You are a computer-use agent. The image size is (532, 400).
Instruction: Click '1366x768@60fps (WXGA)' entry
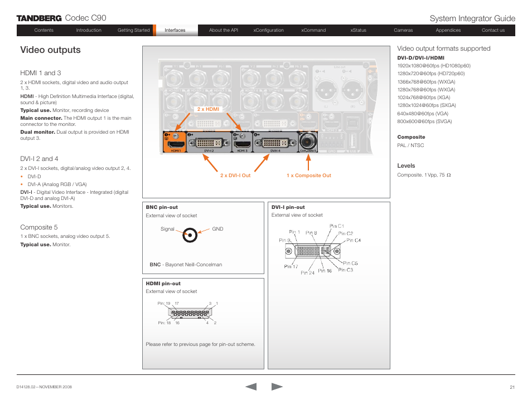[426, 82]
